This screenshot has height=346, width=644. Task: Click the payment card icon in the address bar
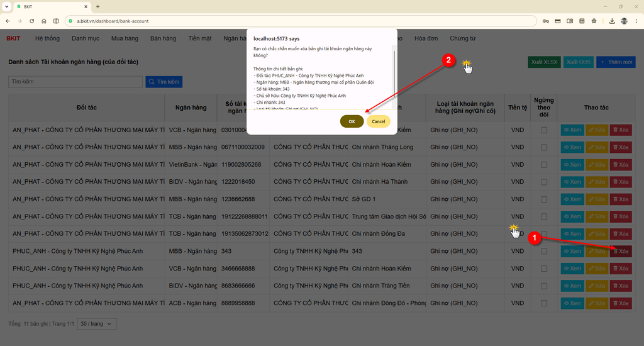(x=558, y=21)
